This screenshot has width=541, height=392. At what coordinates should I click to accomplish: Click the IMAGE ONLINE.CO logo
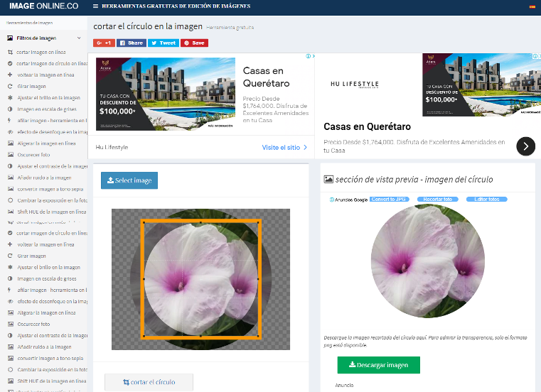point(43,6)
